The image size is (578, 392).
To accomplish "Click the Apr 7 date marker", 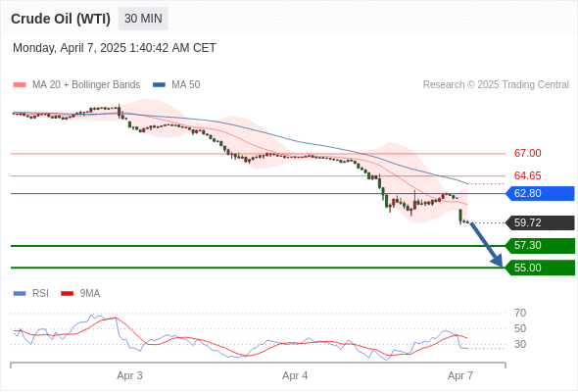I will 460,375.
